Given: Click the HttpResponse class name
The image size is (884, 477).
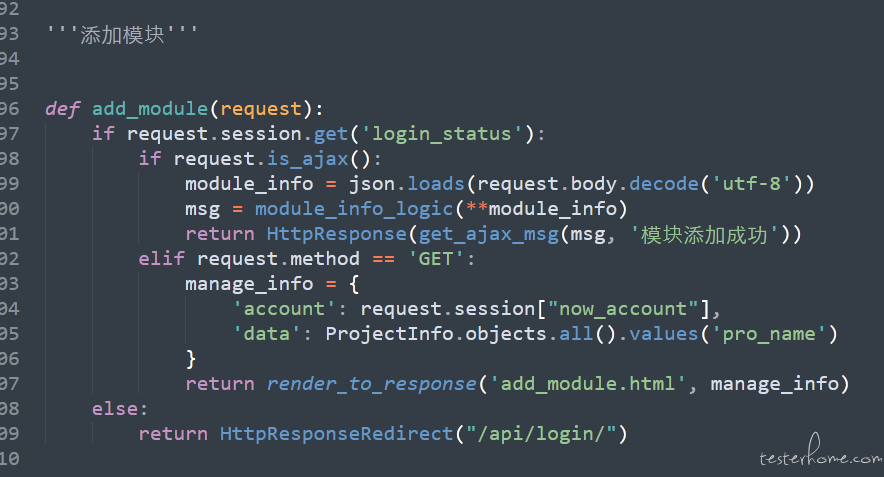Looking at the screenshot, I should pyautogui.click(x=337, y=234).
